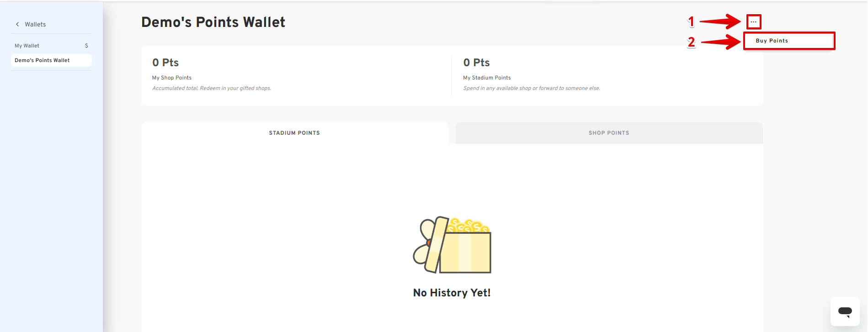Click the red number 1 annotation
868x332 pixels.
click(691, 21)
